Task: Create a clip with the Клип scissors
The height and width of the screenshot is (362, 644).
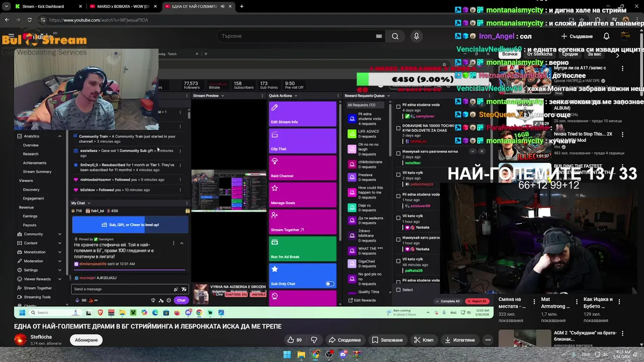Action: point(424,340)
